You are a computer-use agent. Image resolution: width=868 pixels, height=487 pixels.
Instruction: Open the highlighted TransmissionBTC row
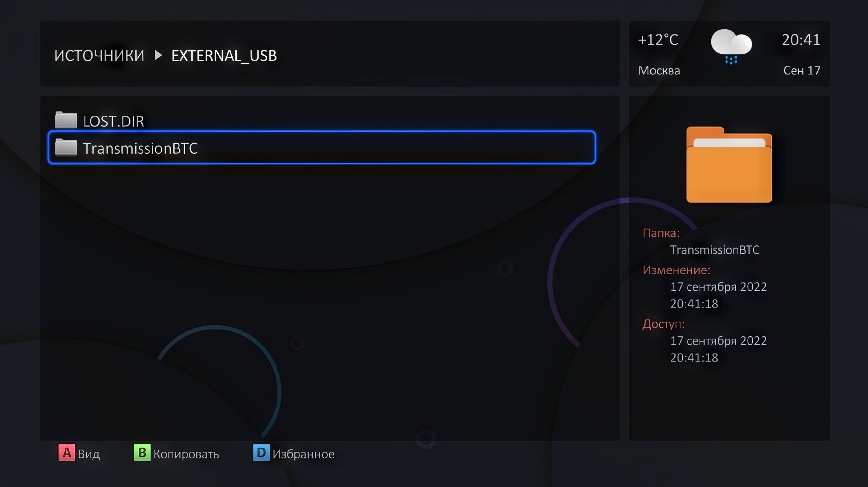[321, 148]
